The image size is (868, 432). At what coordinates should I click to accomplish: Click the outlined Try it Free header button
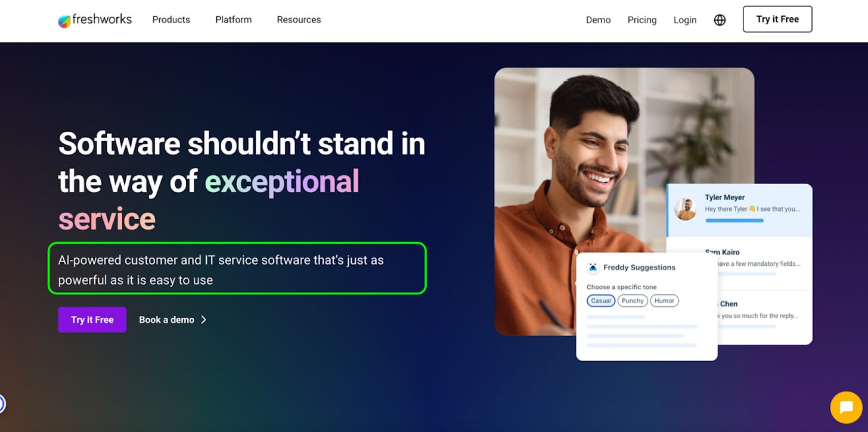777,19
